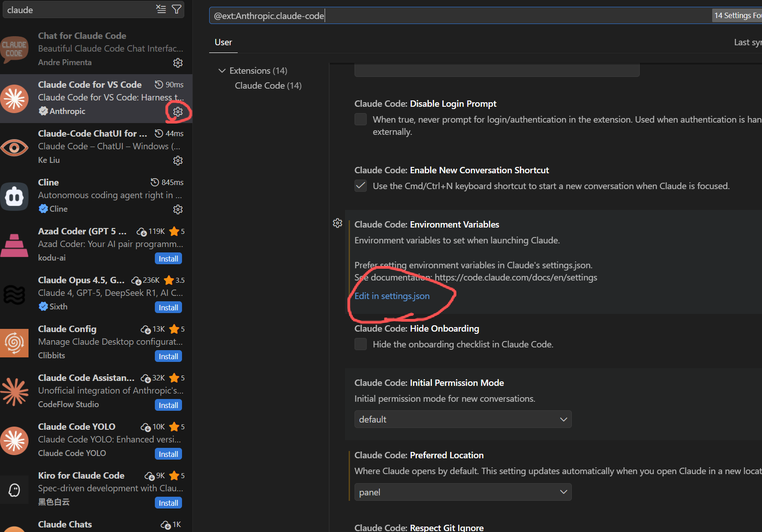
Task: Clear the extensions search results
Action: coord(161,9)
